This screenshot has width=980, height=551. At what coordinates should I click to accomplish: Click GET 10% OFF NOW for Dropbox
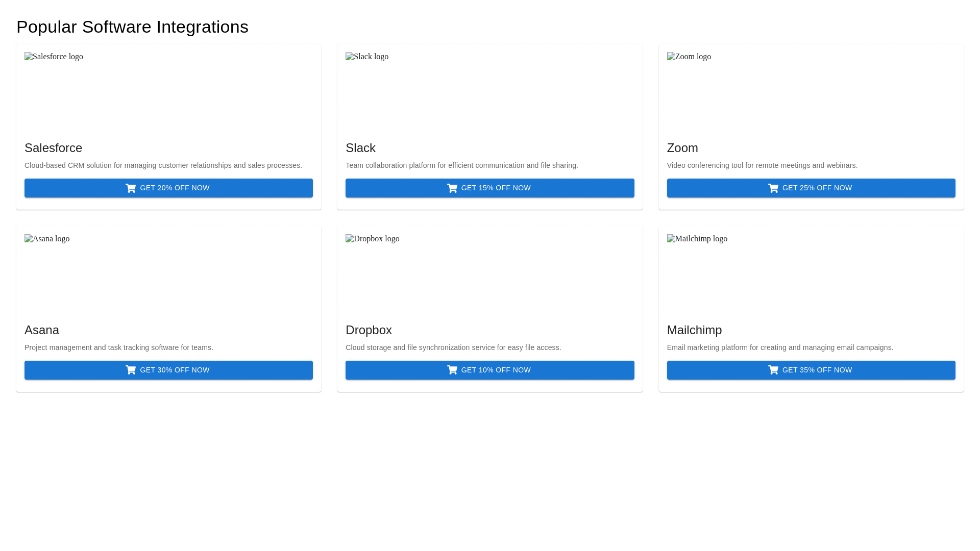point(489,370)
